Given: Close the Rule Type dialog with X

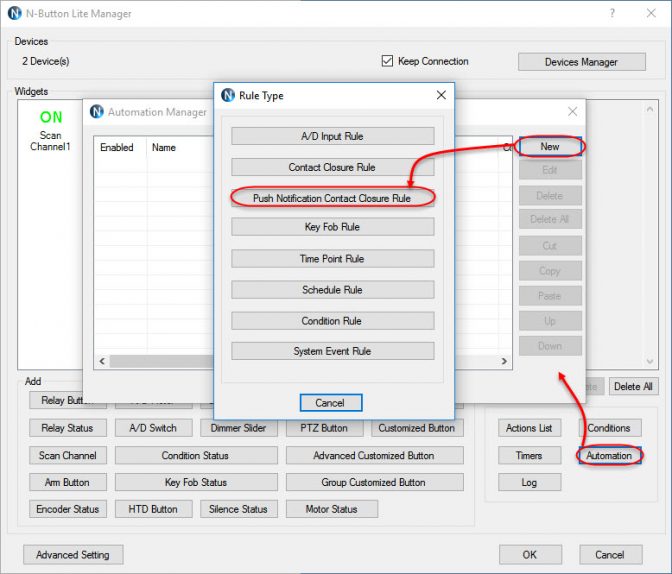Looking at the screenshot, I should 441,95.
